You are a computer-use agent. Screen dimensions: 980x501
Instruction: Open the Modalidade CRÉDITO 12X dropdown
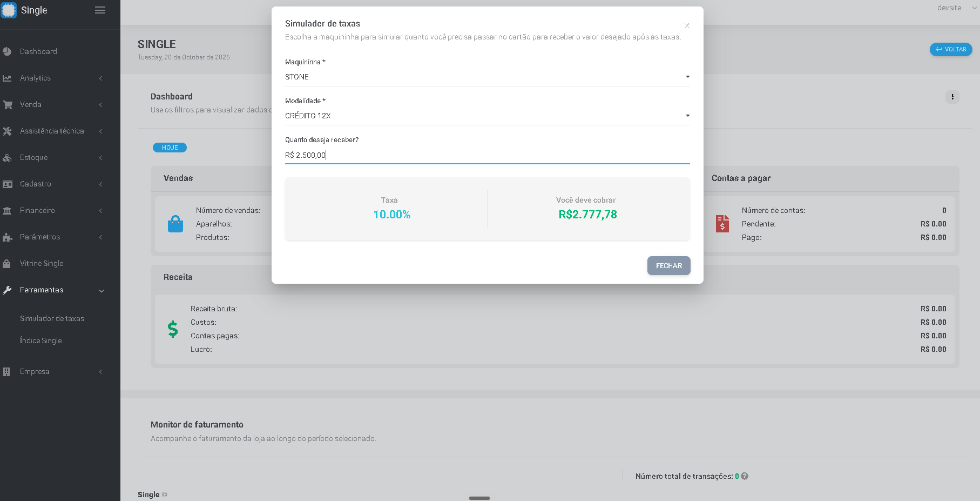point(487,116)
